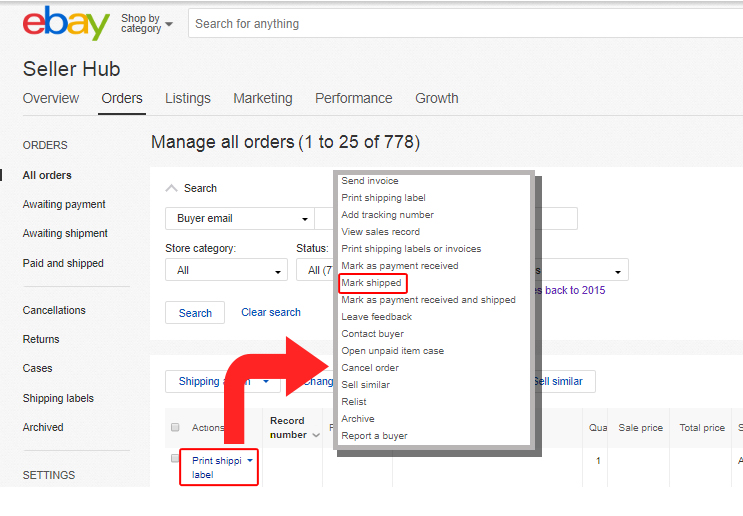Image resolution: width=743 pixels, height=516 pixels.
Task: Focus the Search for anything field
Action: pyautogui.click(x=466, y=24)
